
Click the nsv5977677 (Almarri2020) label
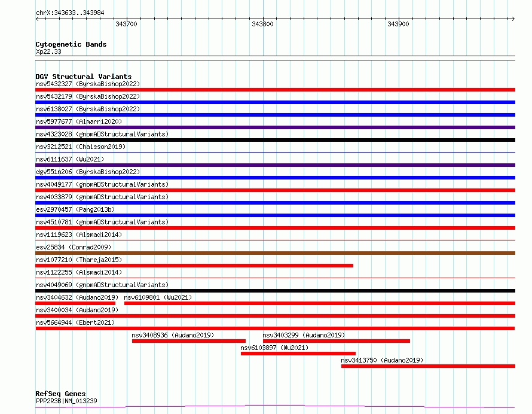tap(79, 121)
